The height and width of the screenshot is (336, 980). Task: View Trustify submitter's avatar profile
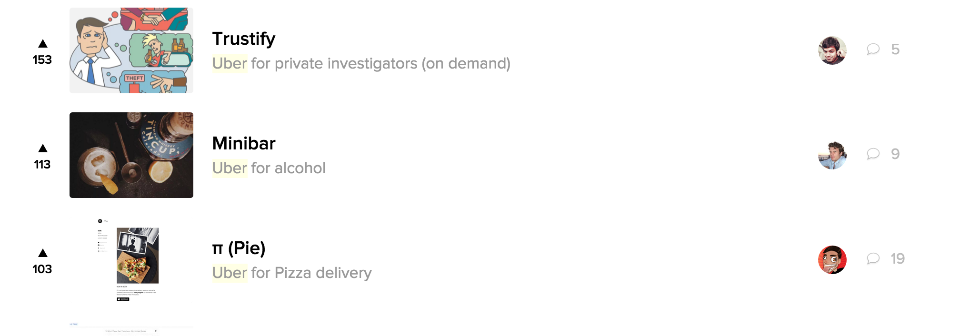tap(832, 50)
